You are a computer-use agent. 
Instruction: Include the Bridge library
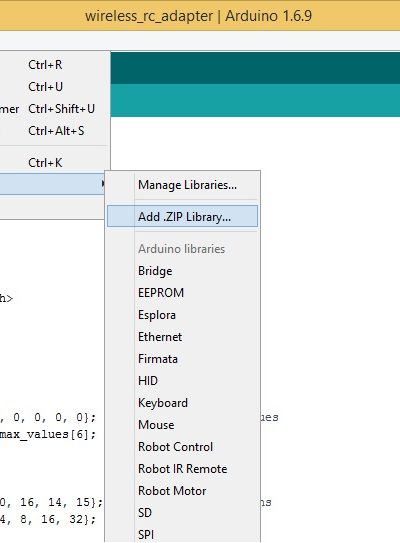click(182, 271)
